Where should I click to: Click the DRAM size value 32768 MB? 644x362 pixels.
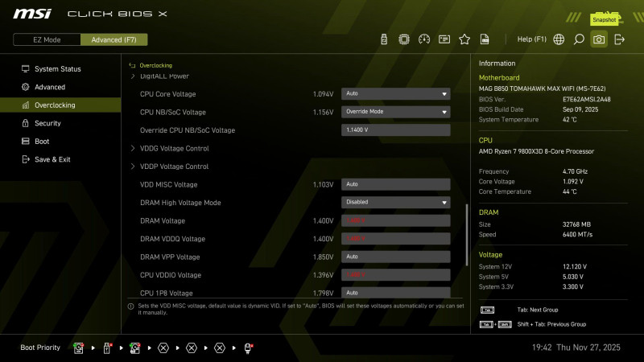point(576,224)
